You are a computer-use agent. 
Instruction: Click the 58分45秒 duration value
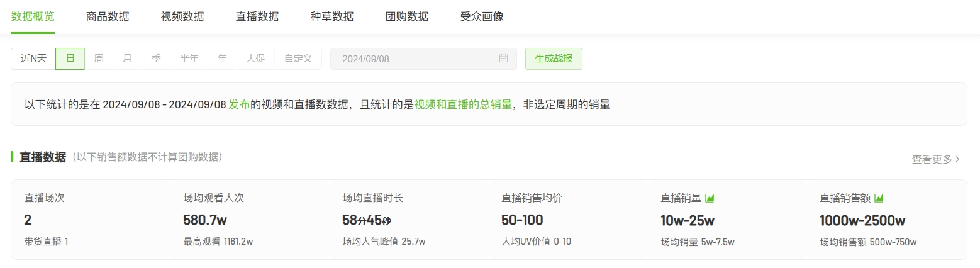pyautogui.click(x=367, y=220)
